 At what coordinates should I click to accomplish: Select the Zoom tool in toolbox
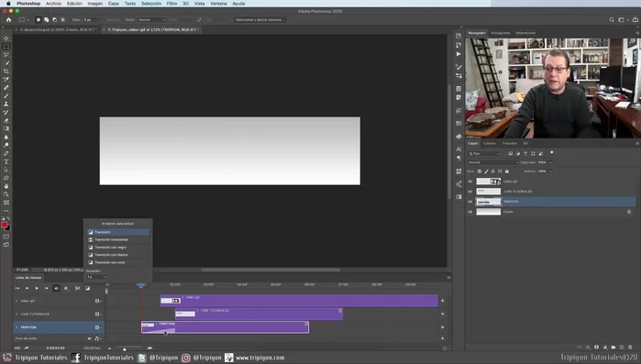pos(6,194)
